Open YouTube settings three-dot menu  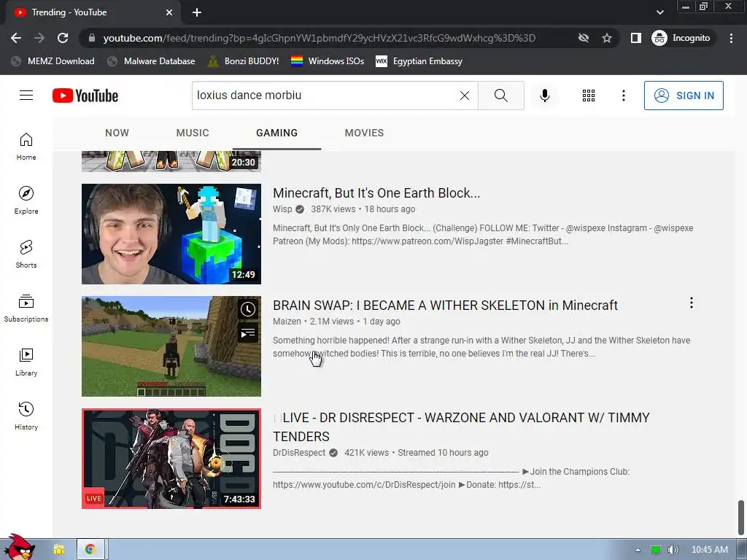623,96
